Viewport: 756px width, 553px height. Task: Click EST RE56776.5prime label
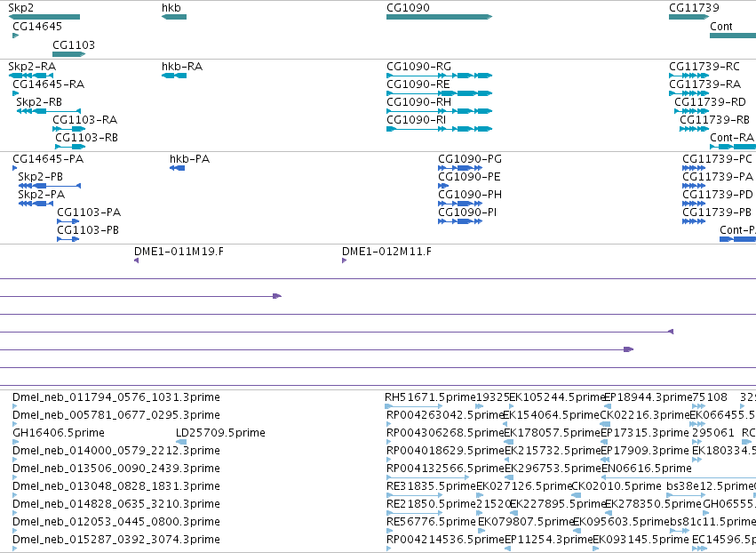[431, 523]
